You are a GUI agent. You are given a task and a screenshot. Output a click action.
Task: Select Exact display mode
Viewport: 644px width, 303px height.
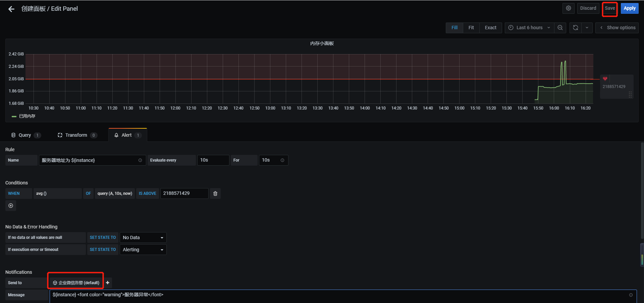(490, 28)
